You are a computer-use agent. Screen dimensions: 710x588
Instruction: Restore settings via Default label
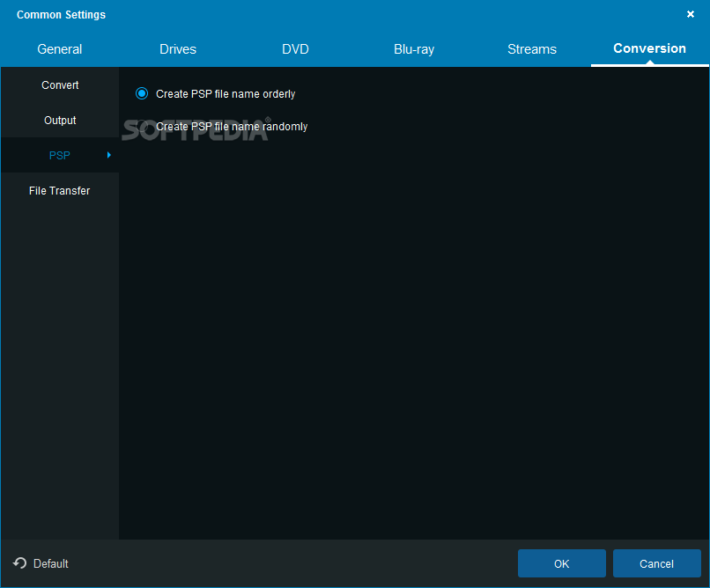click(51, 563)
